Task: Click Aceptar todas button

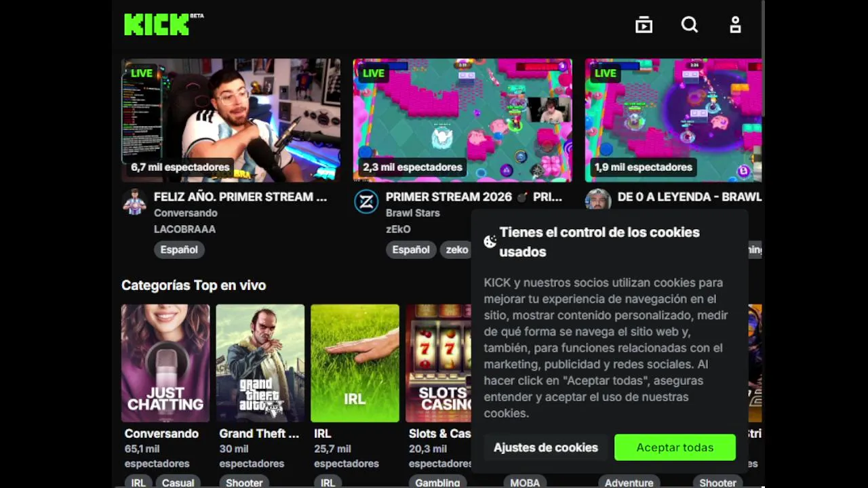Action: (x=675, y=447)
